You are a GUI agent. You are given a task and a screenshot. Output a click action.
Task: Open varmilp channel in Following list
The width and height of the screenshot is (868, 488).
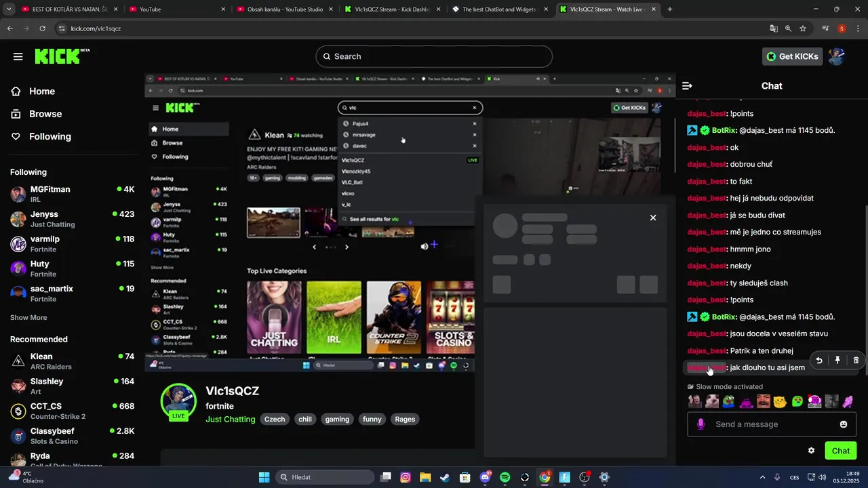coord(72,244)
